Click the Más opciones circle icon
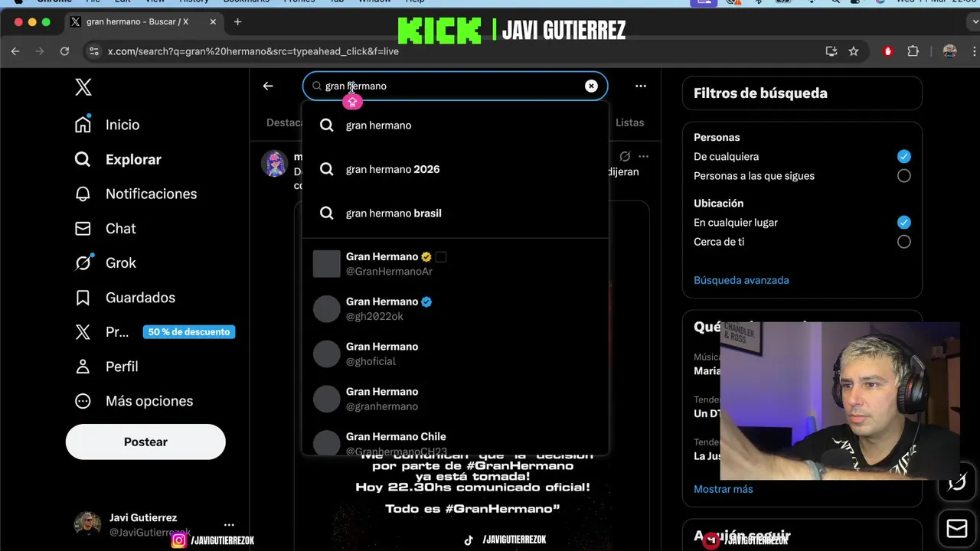Viewport: 980px width, 551px height. coord(83,401)
